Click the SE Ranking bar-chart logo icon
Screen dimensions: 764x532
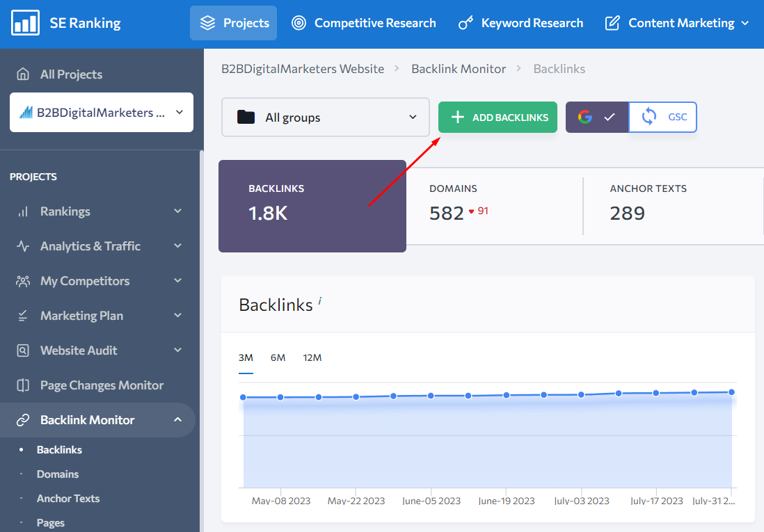pos(25,23)
